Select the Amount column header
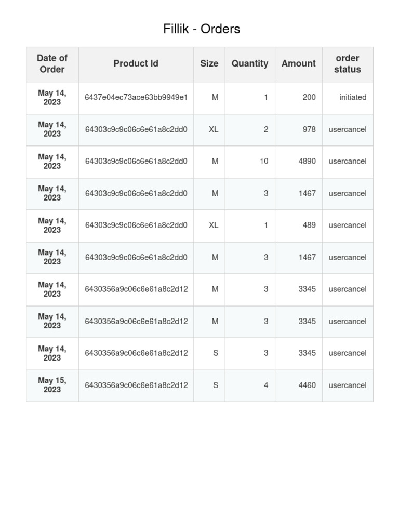The image size is (399, 532). 299,64
